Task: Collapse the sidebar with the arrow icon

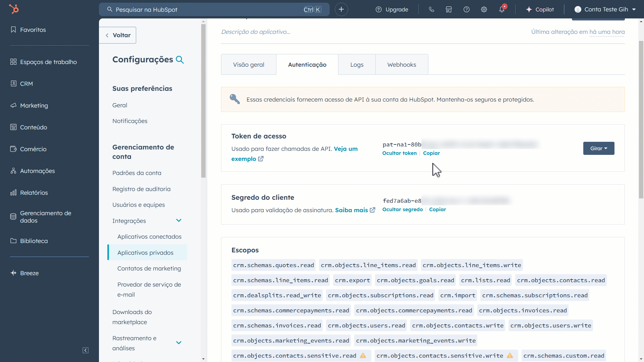Action: click(85, 350)
